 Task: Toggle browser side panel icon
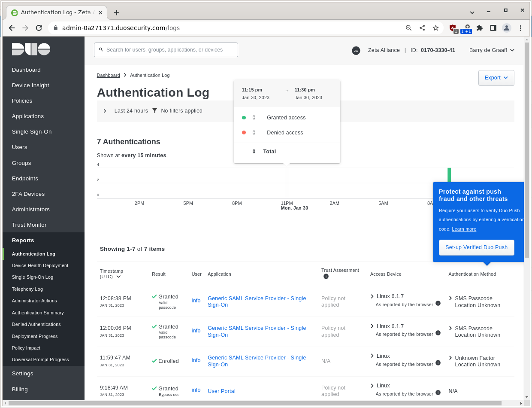[493, 28]
